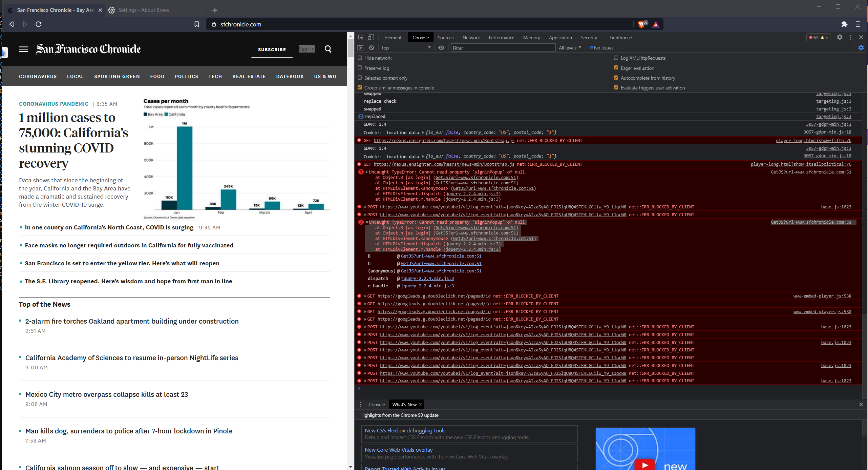The height and width of the screenshot is (470, 868).
Task: Switch to the Network tab
Action: [471, 37]
